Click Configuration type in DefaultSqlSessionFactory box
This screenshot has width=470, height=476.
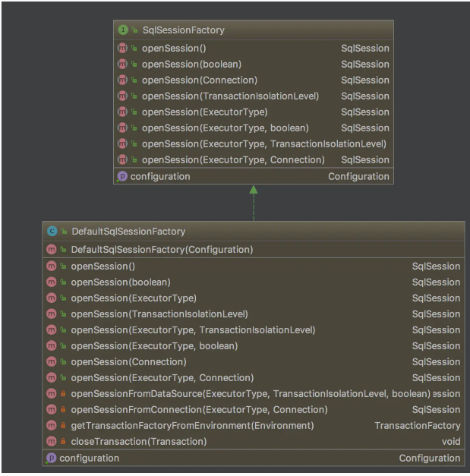(430, 458)
